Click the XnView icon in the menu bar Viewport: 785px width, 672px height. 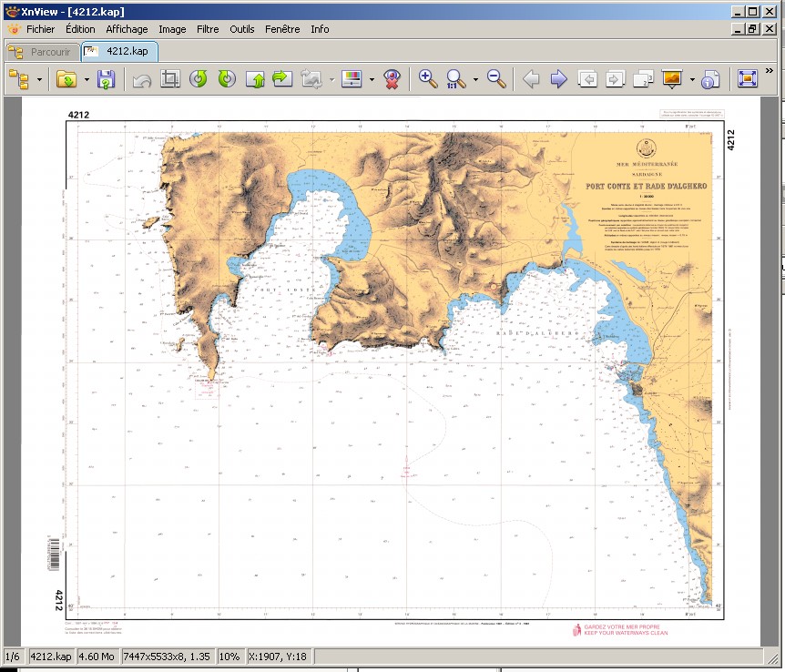click(x=14, y=29)
